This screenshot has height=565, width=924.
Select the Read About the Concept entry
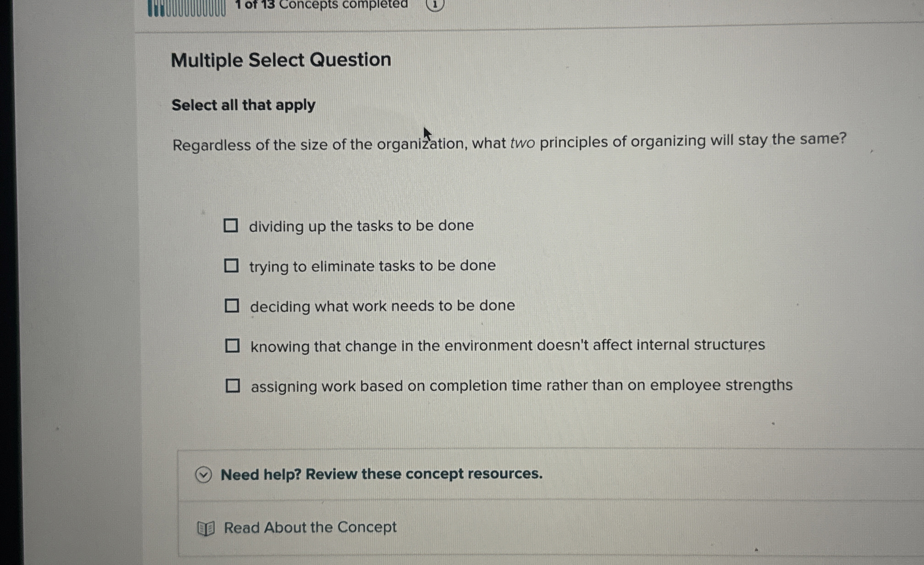(310, 527)
